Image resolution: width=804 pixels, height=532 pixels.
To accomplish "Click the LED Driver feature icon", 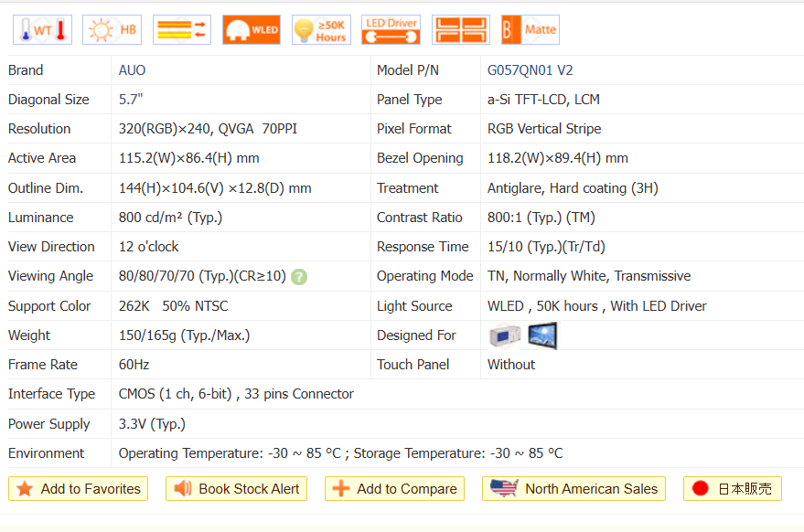I will click(391, 30).
